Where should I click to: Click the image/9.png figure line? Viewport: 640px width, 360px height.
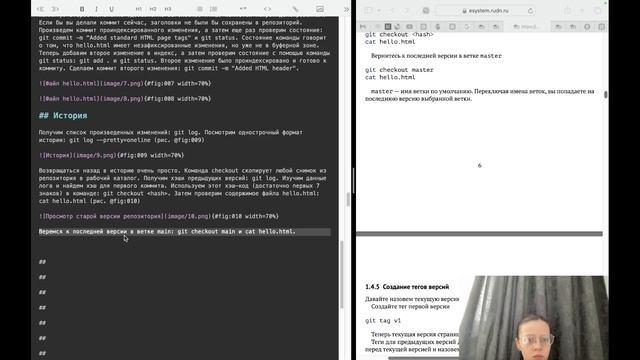tap(111, 155)
